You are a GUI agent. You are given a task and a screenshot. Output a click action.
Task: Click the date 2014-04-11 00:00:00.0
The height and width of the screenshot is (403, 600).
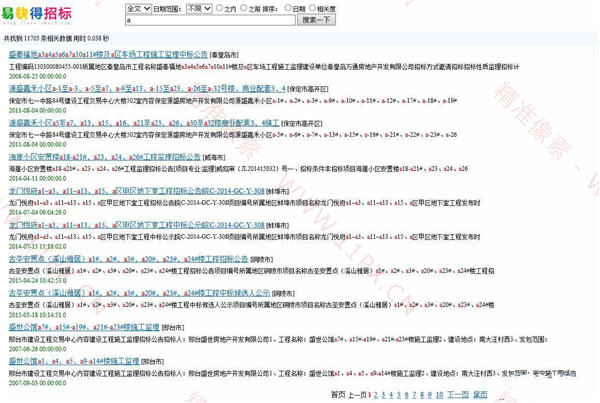click(x=38, y=178)
